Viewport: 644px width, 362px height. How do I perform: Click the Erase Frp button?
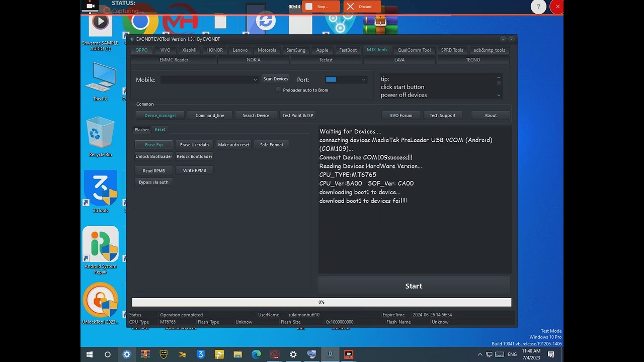coord(154,145)
